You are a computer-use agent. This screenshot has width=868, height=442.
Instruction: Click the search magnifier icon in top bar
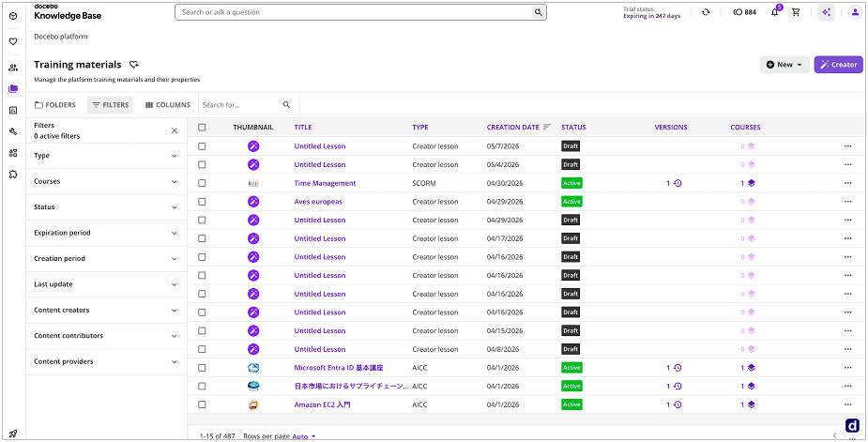538,12
